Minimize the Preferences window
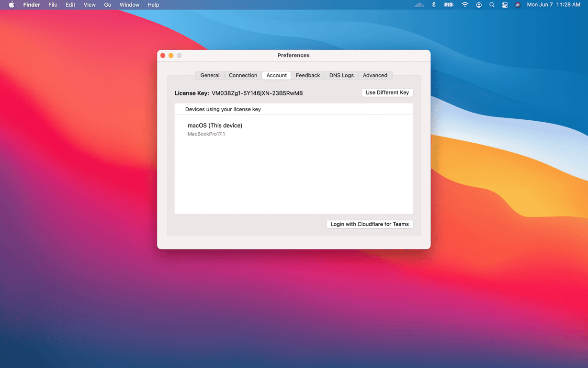Image resolution: width=588 pixels, height=368 pixels. [x=171, y=56]
